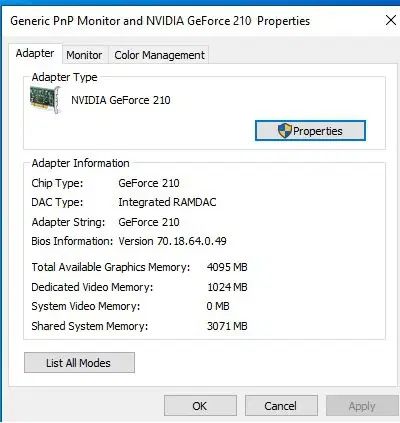The height and width of the screenshot is (423, 400).
Task: Click the Total Available Graphics Memory value
Action: click(227, 267)
